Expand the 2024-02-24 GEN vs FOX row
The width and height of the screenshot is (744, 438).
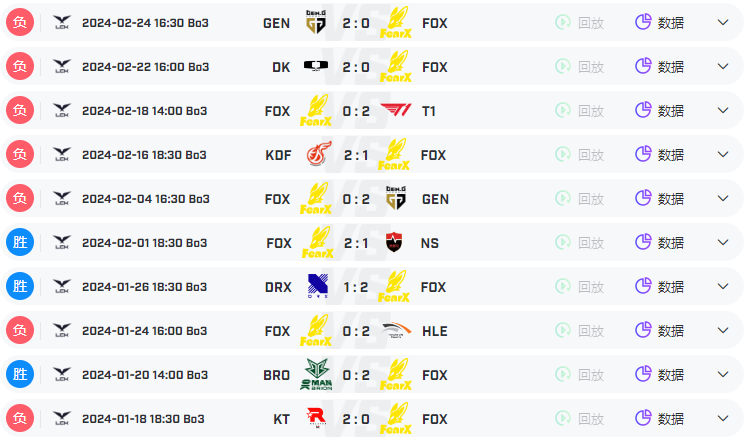(723, 22)
